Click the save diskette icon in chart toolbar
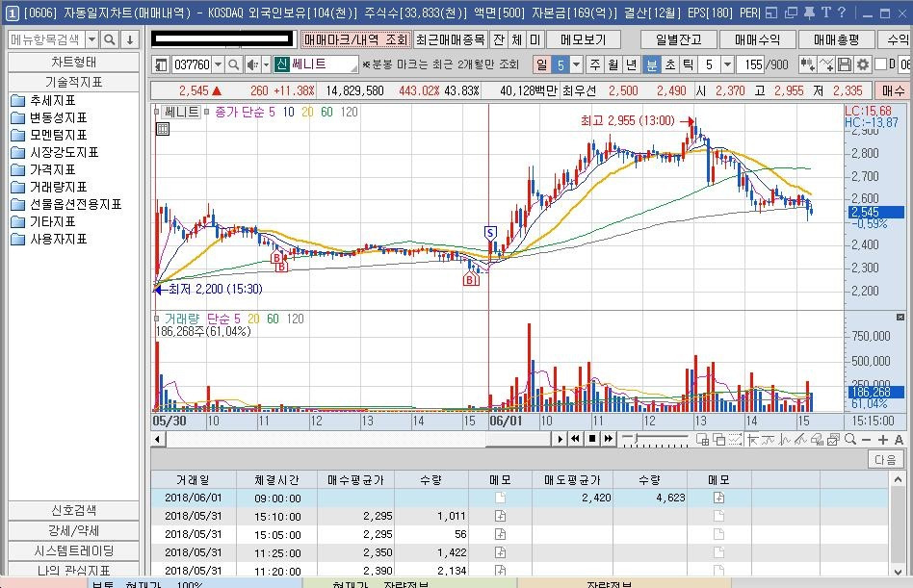The width and height of the screenshot is (913, 588). [x=845, y=64]
